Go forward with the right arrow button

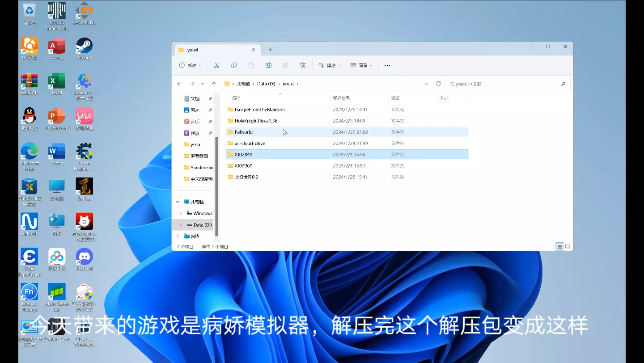pos(192,84)
